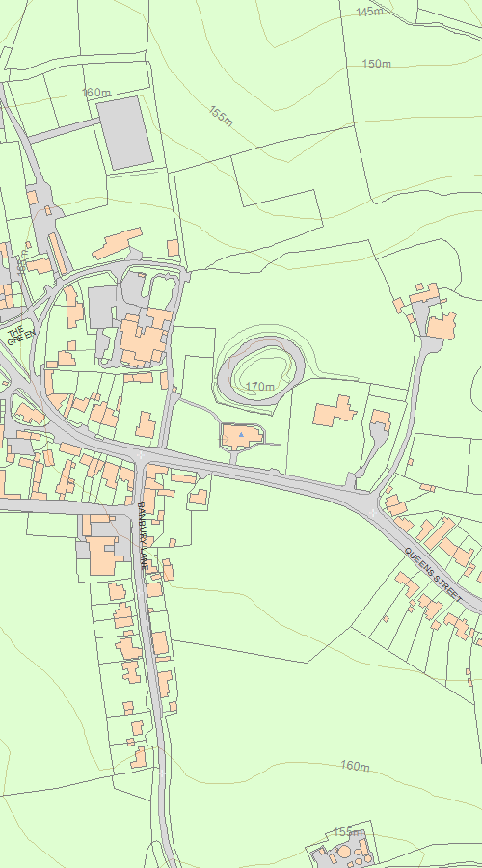Click the BANBURY LANE street label

point(142,536)
